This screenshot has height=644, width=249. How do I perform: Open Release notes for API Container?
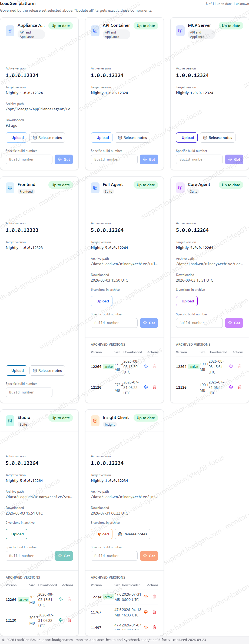(x=132, y=138)
